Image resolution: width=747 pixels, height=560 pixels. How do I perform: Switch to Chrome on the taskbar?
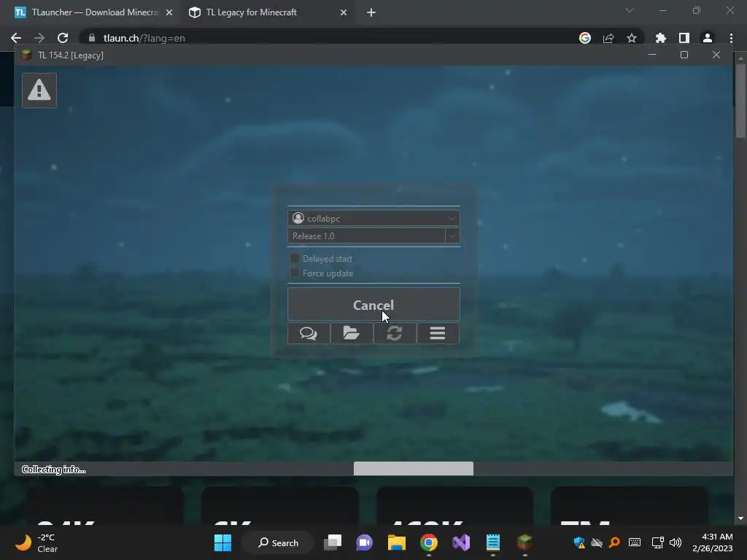429,542
